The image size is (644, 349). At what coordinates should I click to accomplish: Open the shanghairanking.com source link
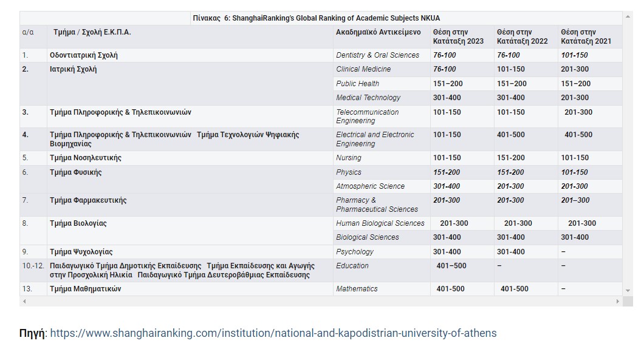pos(273,333)
